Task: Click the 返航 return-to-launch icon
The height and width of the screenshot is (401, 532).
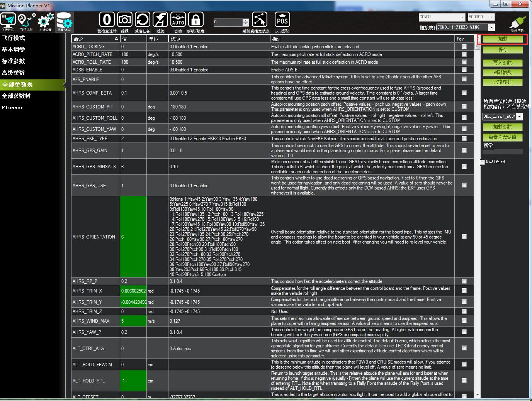Action: tap(160, 19)
